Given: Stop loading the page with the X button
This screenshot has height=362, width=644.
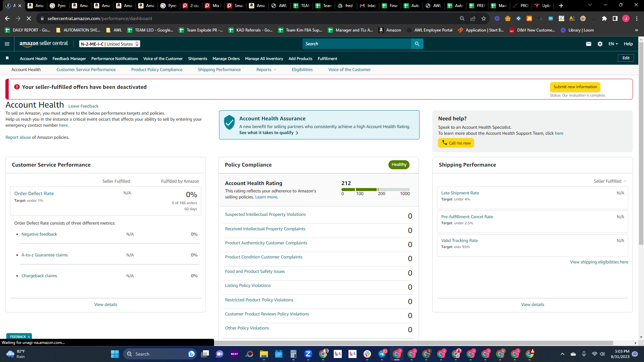Looking at the screenshot, I should (x=29, y=18).
